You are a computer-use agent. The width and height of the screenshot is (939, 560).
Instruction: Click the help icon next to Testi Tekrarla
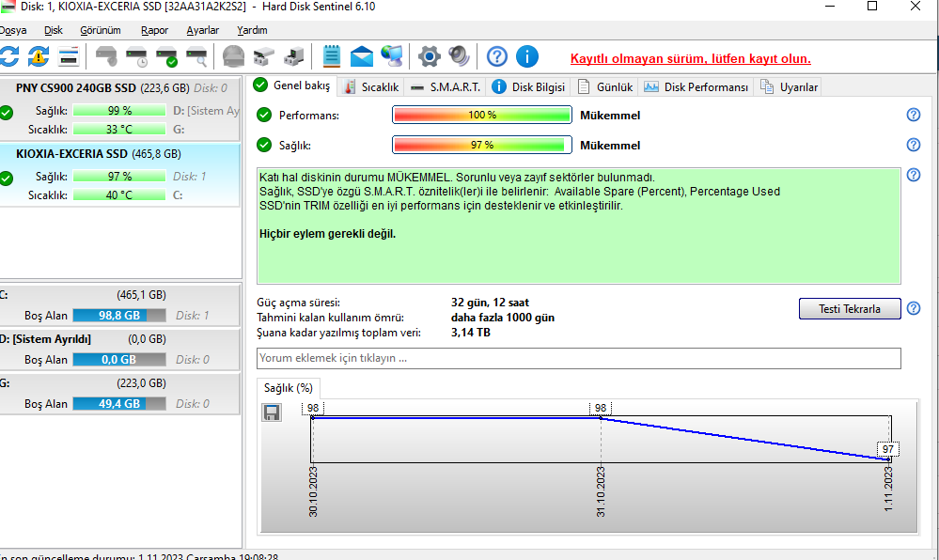pos(914,308)
